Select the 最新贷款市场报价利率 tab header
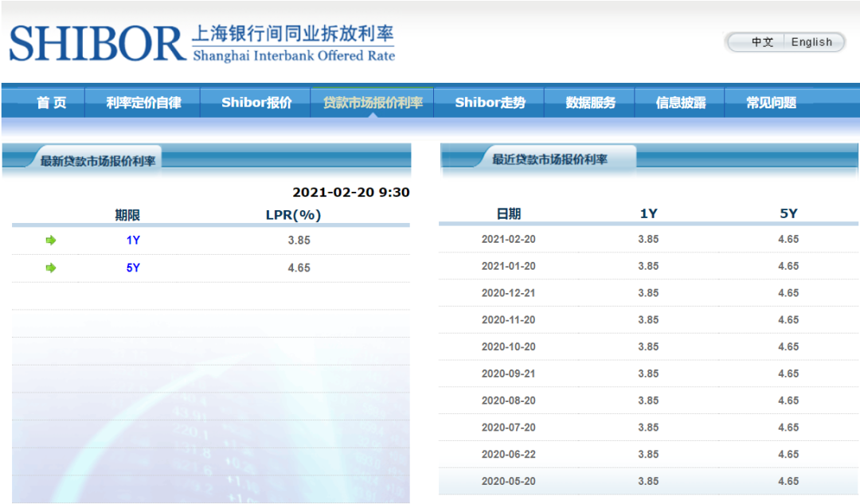This screenshot has width=860, height=504. 98,161
